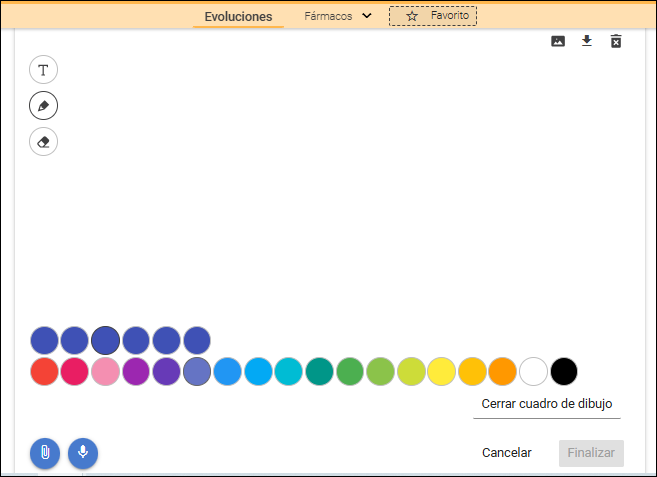Screen dimensions: 657x477
Task: Click Cerrar cuadro de dibujo
Action: point(547,404)
